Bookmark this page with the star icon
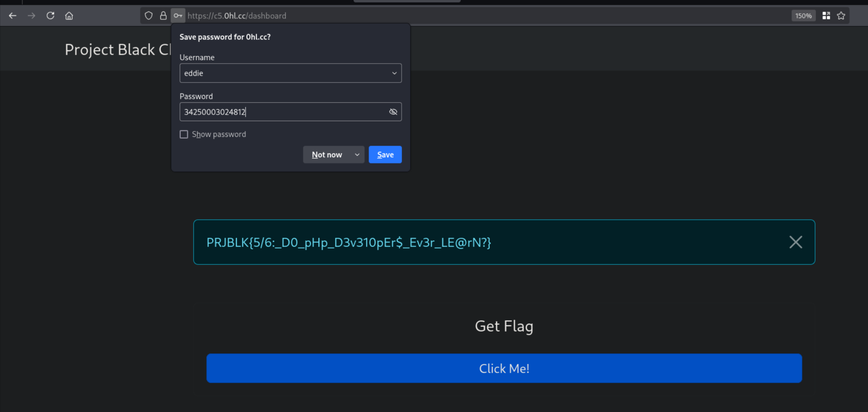The width and height of the screenshot is (868, 412). click(841, 16)
